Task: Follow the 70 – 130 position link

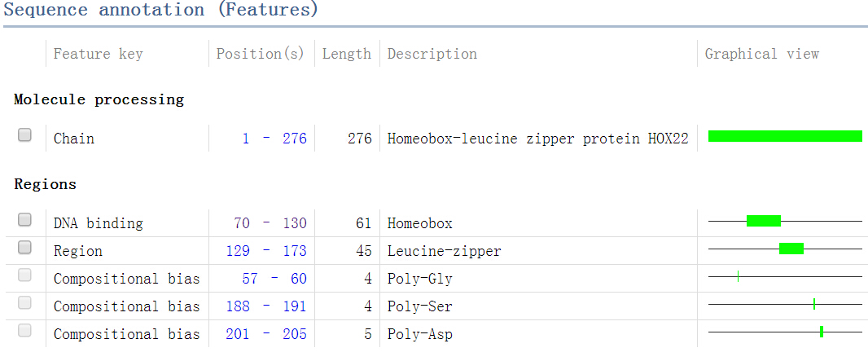Action: tap(270, 223)
